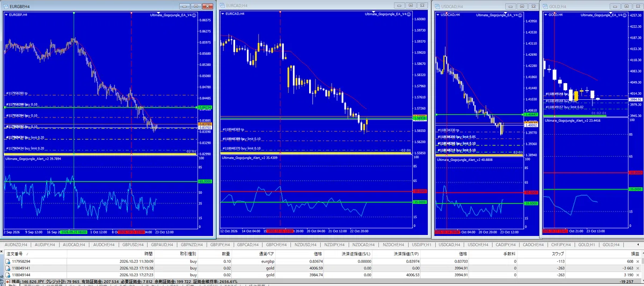
Task: Switch to the USDJPY,H1 chart tab
Action: click(421, 245)
